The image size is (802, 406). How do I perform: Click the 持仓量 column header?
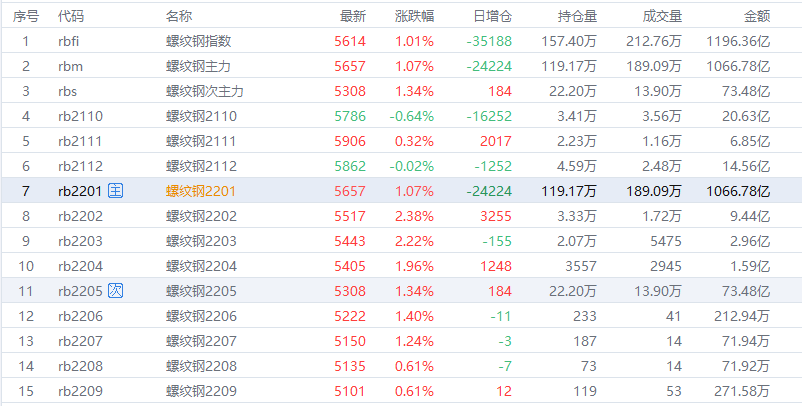point(577,16)
